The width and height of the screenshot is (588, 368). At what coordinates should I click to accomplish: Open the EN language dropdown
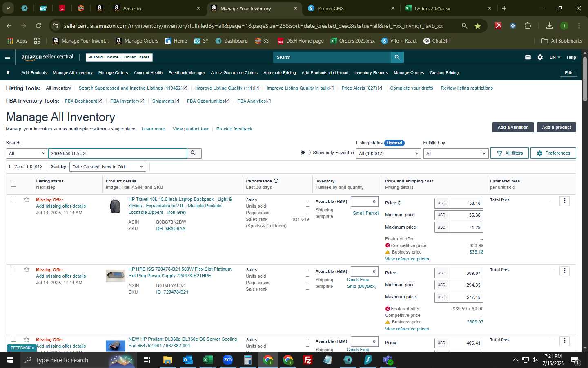[555, 57]
